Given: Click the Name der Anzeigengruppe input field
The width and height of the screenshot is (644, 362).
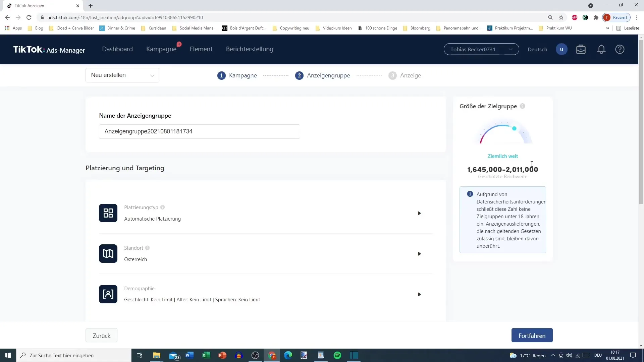Looking at the screenshot, I should click(x=199, y=131).
